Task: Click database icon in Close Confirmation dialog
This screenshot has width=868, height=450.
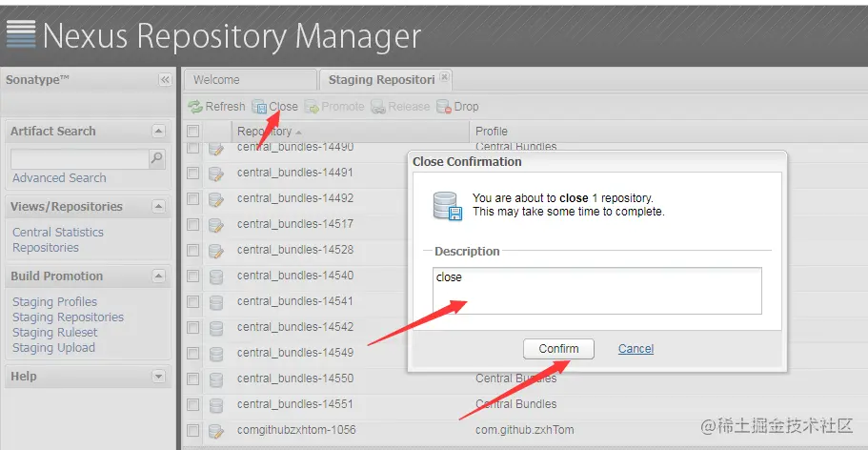Action: (447, 206)
